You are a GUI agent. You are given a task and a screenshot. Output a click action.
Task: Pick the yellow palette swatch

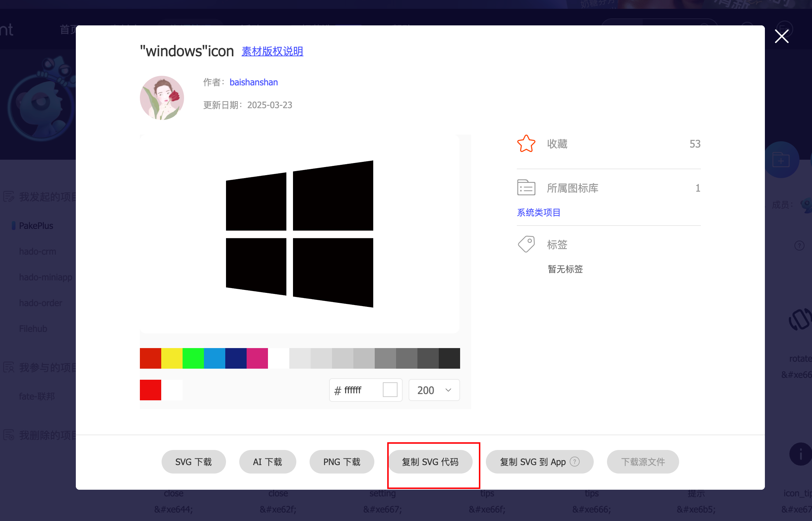coord(172,358)
